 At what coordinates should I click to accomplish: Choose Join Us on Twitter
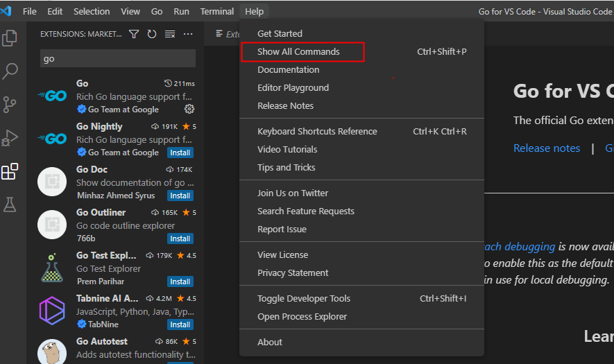(x=362, y=193)
